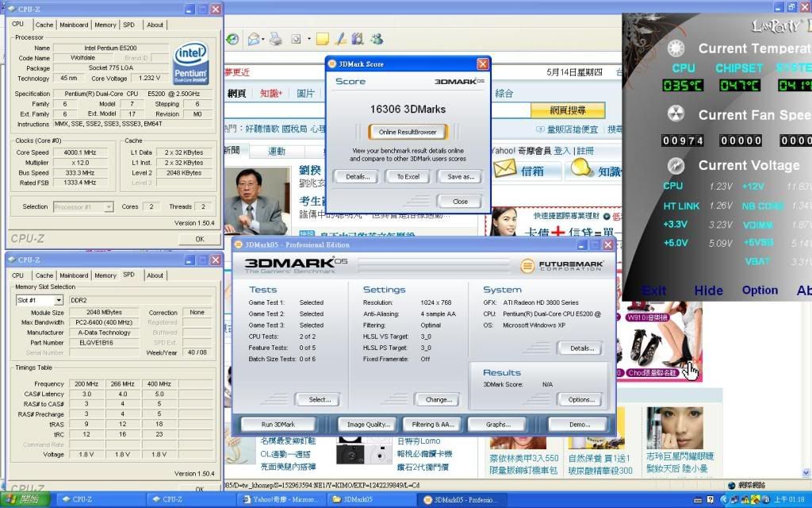The image size is (812, 508).
Task: Click the yellow sticky note toolbar icon
Action: coord(322,39)
